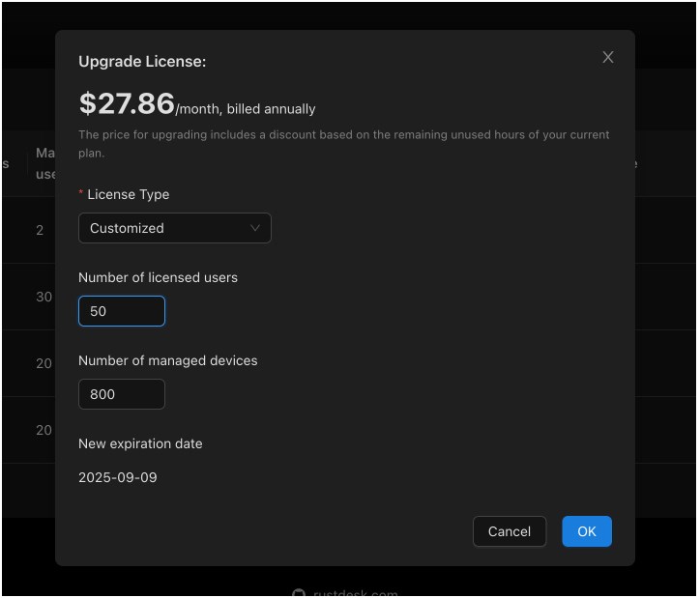
Task: Click the Upgrade License dialog title
Action: tap(142, 62)
